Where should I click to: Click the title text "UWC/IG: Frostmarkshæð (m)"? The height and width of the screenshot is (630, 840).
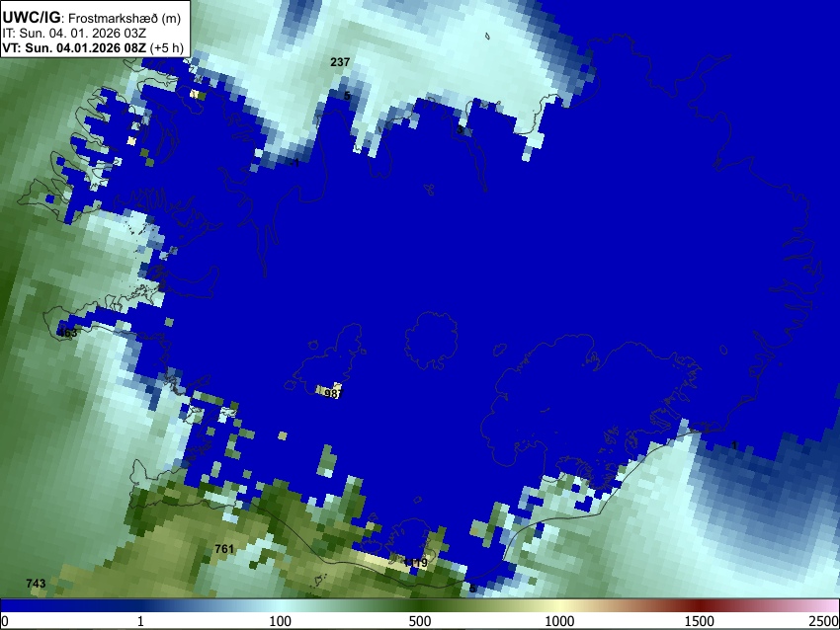coord(92,18)
